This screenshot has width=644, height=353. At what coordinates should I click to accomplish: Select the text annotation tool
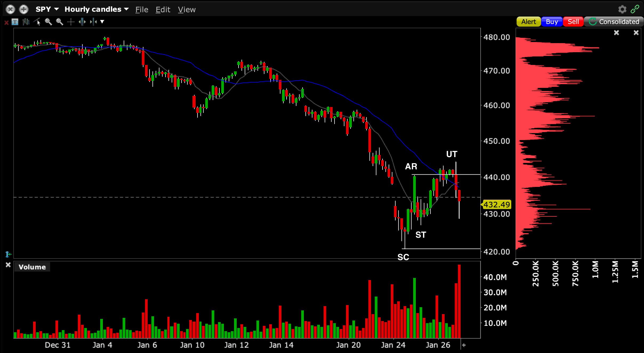[x=15, y=22]
